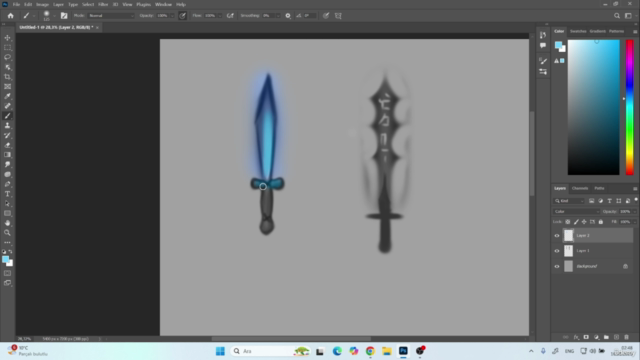This screenshot has width=640, height=360.
Task: Toggle pressure for size button
Action: tap(326, 16)
